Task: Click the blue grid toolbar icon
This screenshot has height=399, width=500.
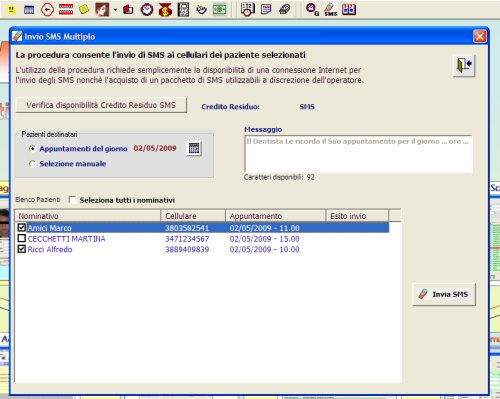Action: tap(29, 10)
